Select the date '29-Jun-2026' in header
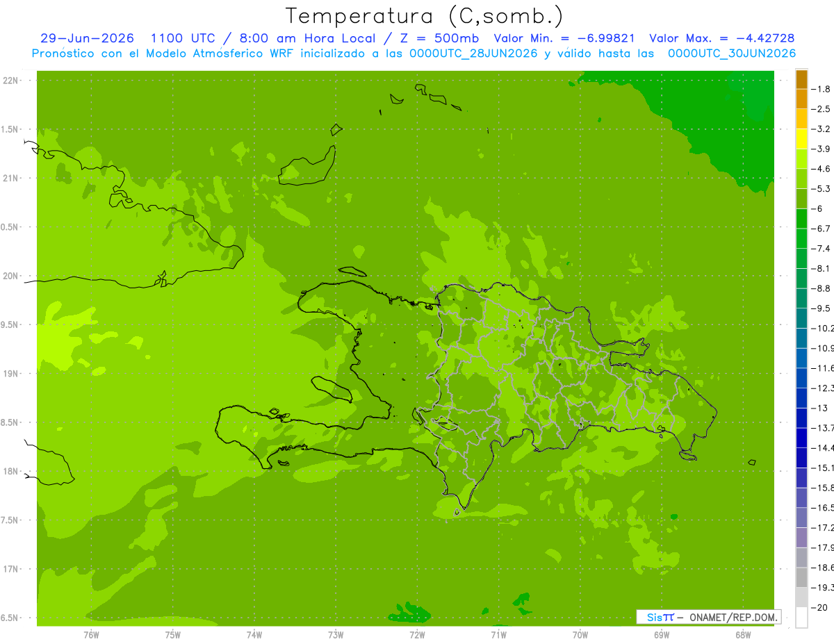The height and width of the screenshot is (644, 834). pyautogui.click(x=87, y=38)
